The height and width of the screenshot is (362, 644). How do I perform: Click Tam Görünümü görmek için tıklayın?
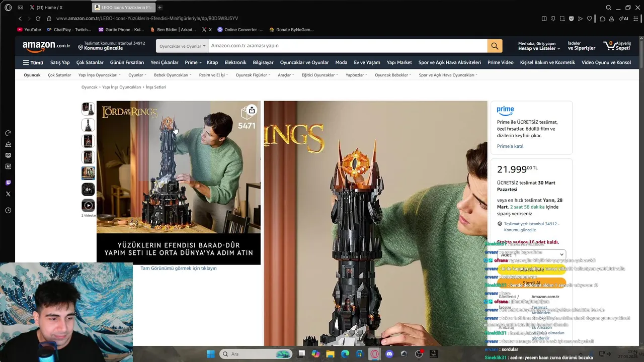pos(179,268)
